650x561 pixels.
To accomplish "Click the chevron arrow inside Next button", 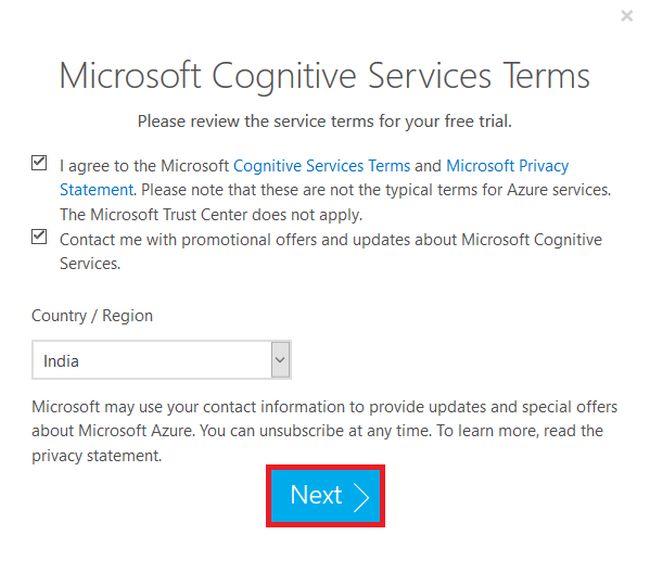I will point(361,495).
